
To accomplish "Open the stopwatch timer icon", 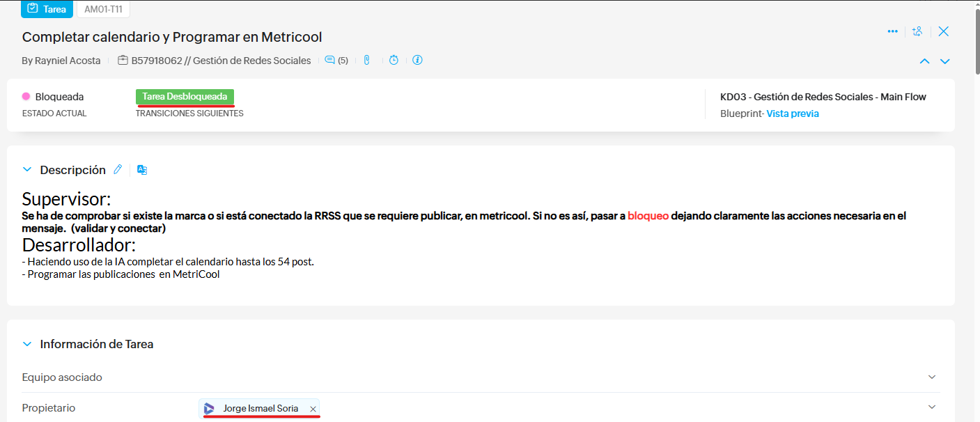I will [x=394, y=61].
